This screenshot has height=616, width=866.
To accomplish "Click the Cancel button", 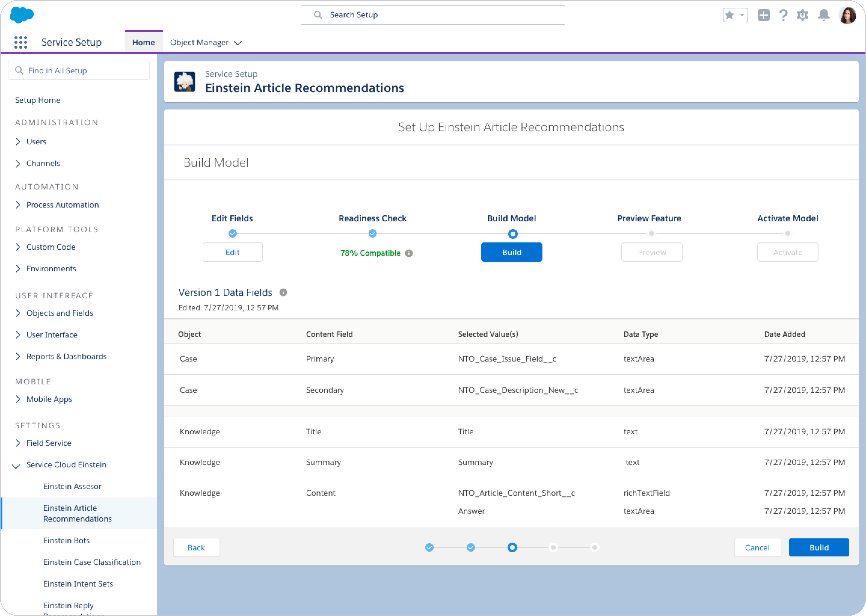I will point(757,548).
